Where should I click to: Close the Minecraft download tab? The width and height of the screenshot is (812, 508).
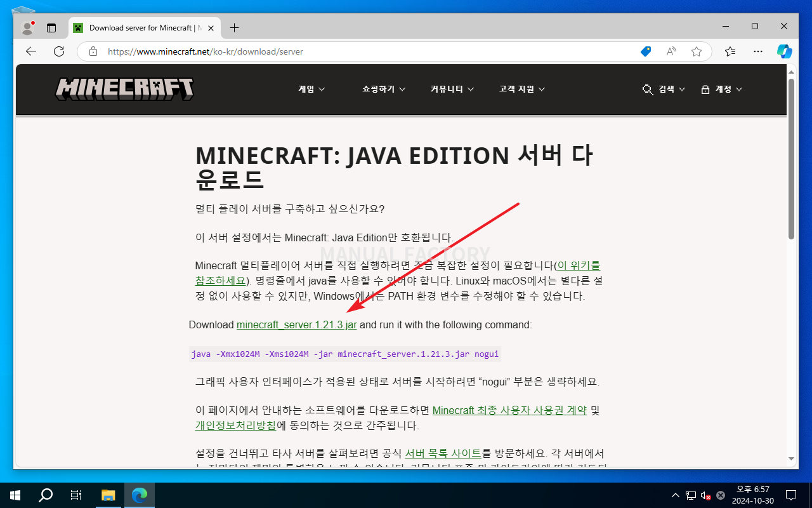tap(211, 28)
